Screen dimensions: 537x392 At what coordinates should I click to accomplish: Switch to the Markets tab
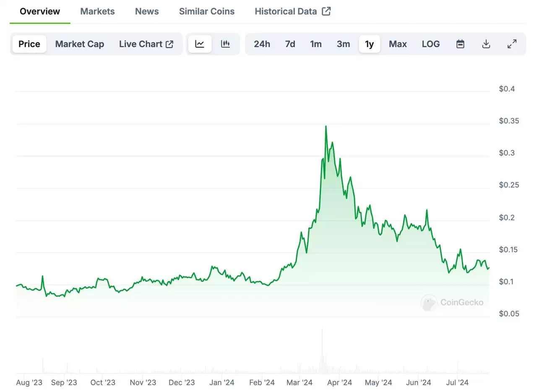click(97, 11)
